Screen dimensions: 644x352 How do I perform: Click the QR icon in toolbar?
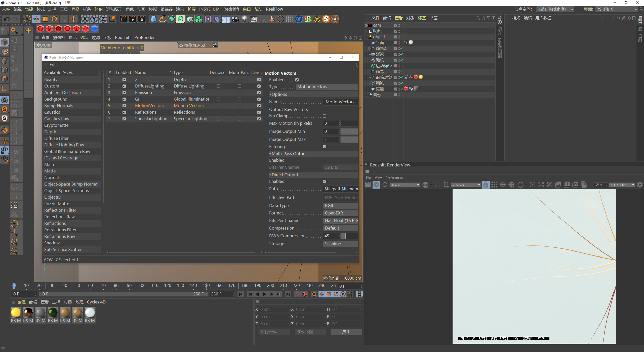[299, 19]
